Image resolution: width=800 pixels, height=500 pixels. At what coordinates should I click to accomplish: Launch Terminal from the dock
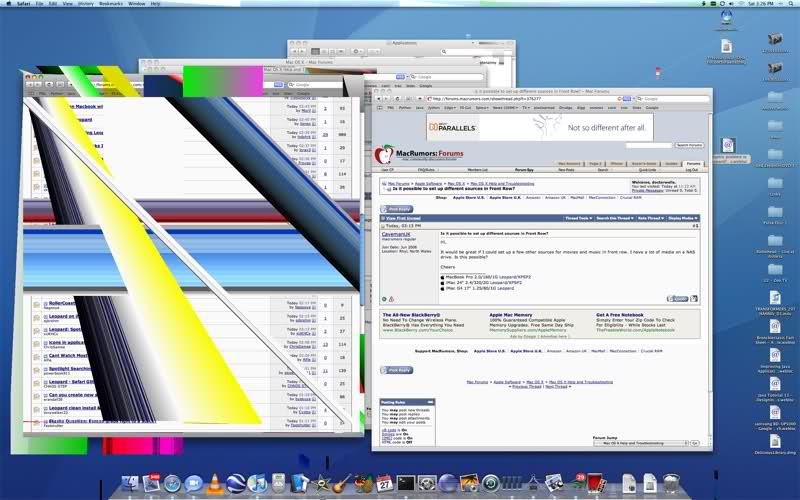click(x=406, y=483)
